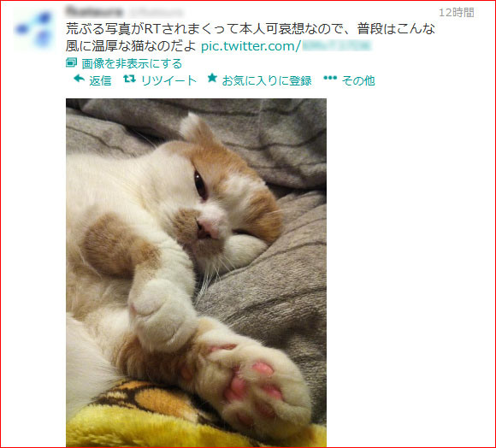496x448 pixels.
Task: Click the reply arrow icon
Action: (79, 79)
